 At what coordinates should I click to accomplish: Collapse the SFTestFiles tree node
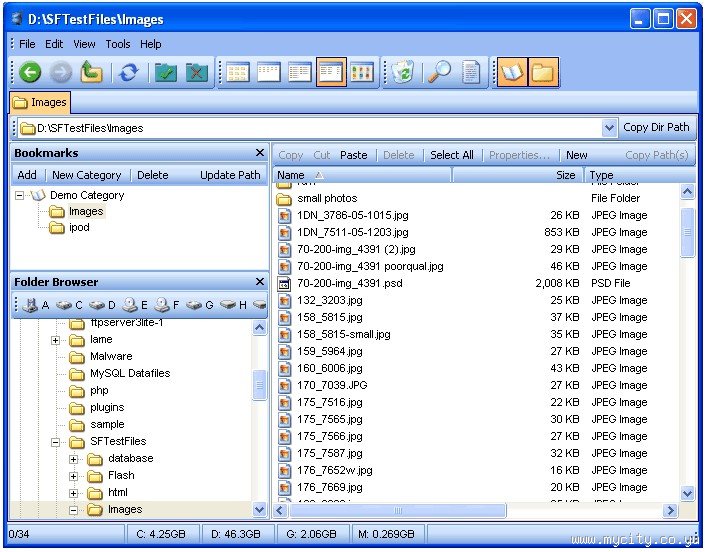[56, 442]
